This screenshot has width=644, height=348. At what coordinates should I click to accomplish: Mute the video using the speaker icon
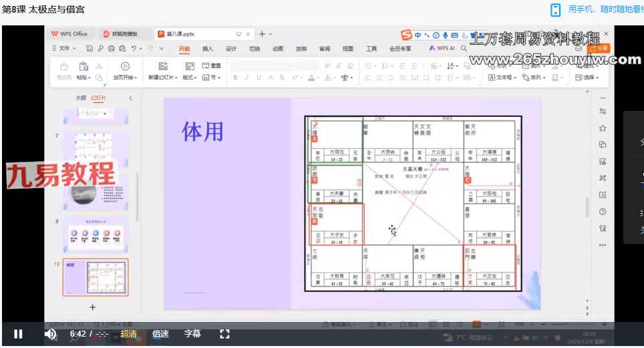[50, 334]
